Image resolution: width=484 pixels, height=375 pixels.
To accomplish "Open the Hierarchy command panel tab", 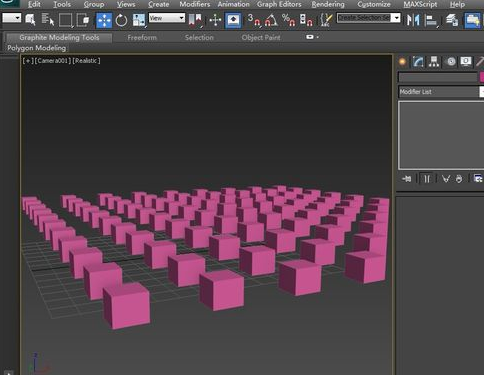I will point(434,62).
